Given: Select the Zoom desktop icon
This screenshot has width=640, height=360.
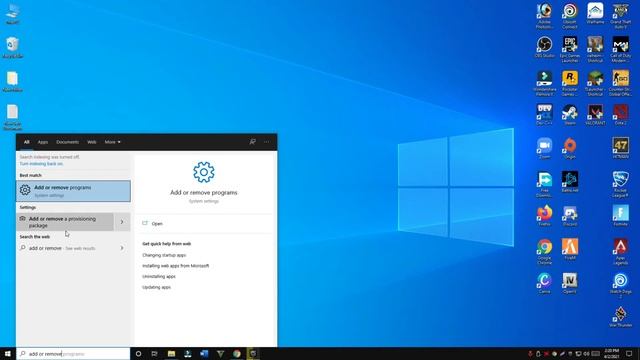Looking at the screenshot, I should point(544,148).
